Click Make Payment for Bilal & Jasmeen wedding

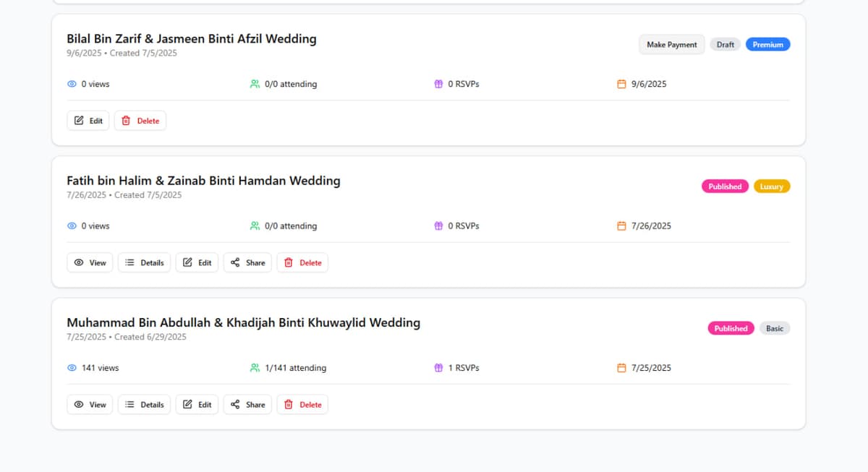coord(671,45)
